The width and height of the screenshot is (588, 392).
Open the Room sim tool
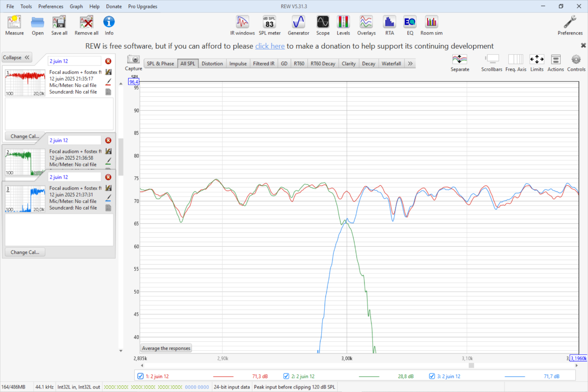[431, 22]
